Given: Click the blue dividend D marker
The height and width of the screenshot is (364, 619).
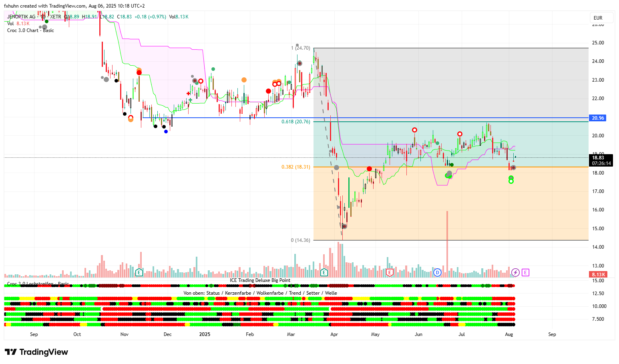Looking at the screenshot, I should (x=437, y=273).
